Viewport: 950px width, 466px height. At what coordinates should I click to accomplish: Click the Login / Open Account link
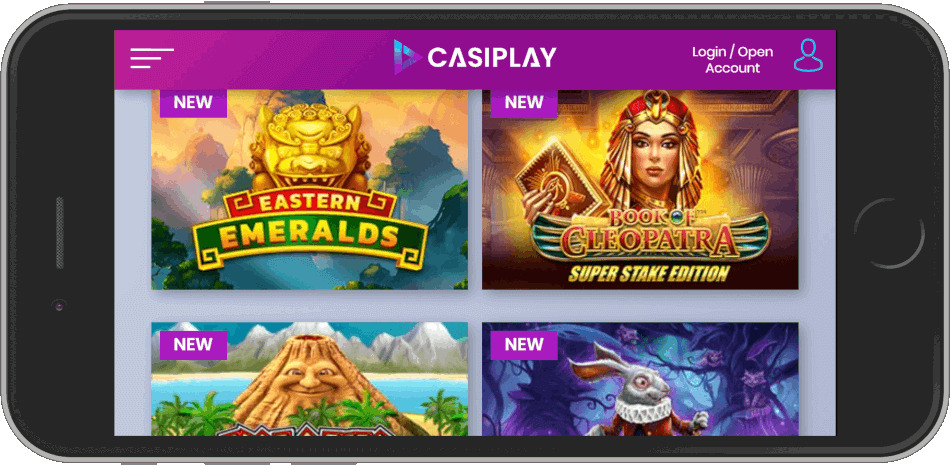[732, 60]
